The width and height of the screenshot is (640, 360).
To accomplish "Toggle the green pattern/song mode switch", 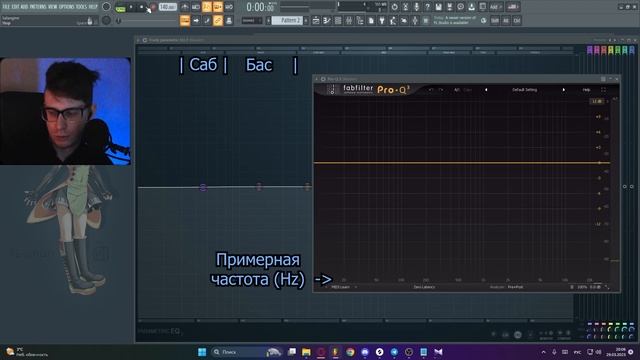I will point(120,7).
